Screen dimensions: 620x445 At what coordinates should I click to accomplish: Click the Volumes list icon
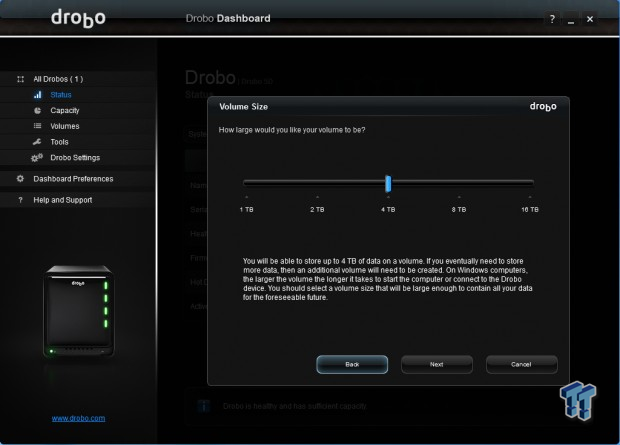(38, 126)
